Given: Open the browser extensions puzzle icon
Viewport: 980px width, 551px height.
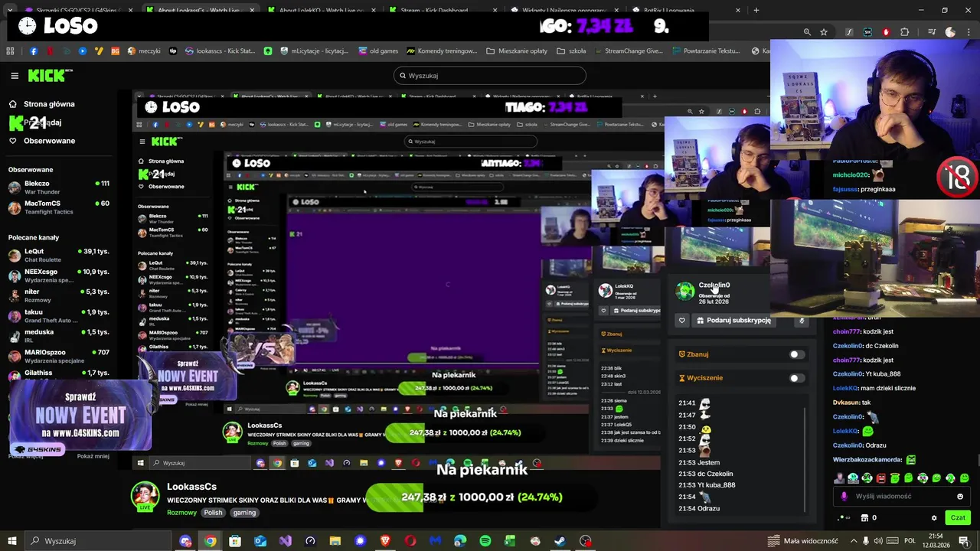Looking at the screenshot, I should (x=905, y=32).
